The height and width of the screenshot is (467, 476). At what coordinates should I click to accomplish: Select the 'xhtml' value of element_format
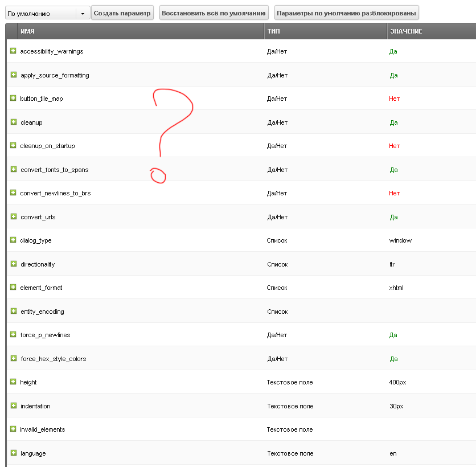click(396, 288)
